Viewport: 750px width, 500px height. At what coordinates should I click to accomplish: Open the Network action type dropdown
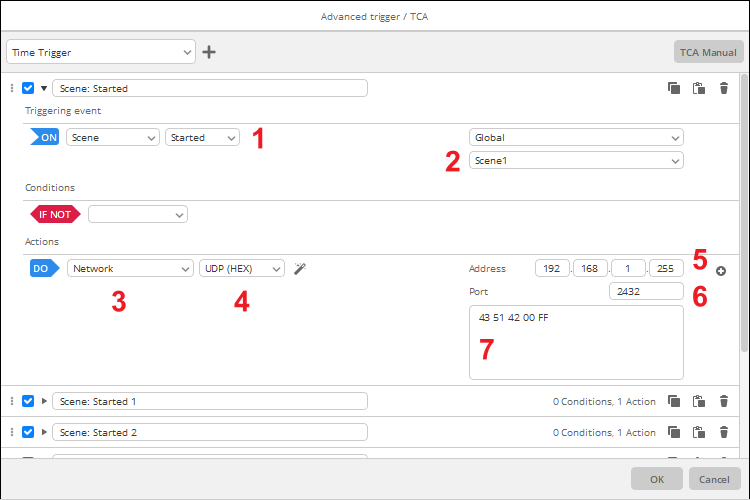(x=130, y=268)
